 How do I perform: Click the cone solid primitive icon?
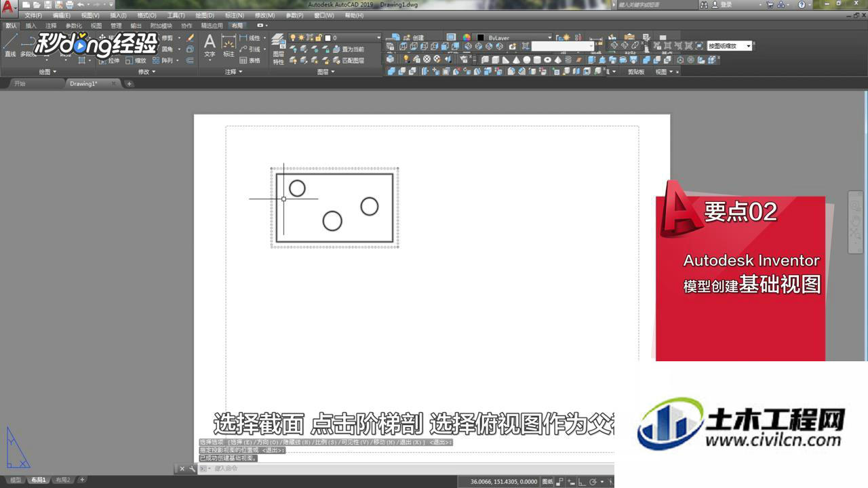[x=516, y=60]
